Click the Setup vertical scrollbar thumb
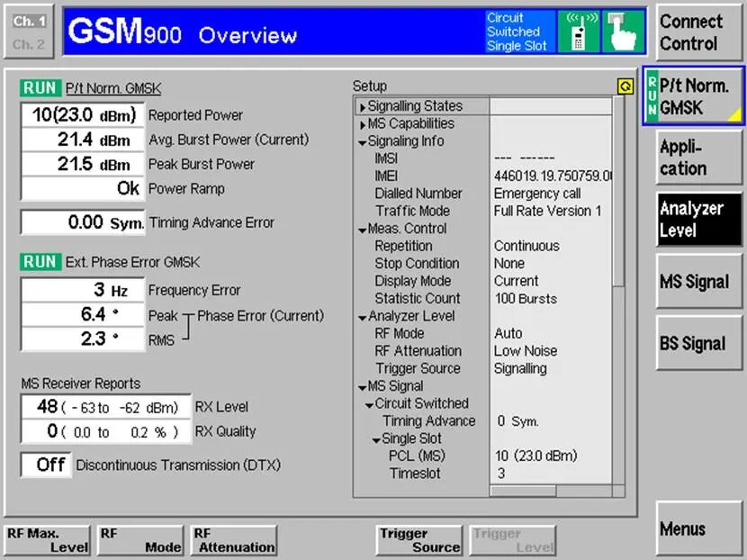 tap(618, 191)
